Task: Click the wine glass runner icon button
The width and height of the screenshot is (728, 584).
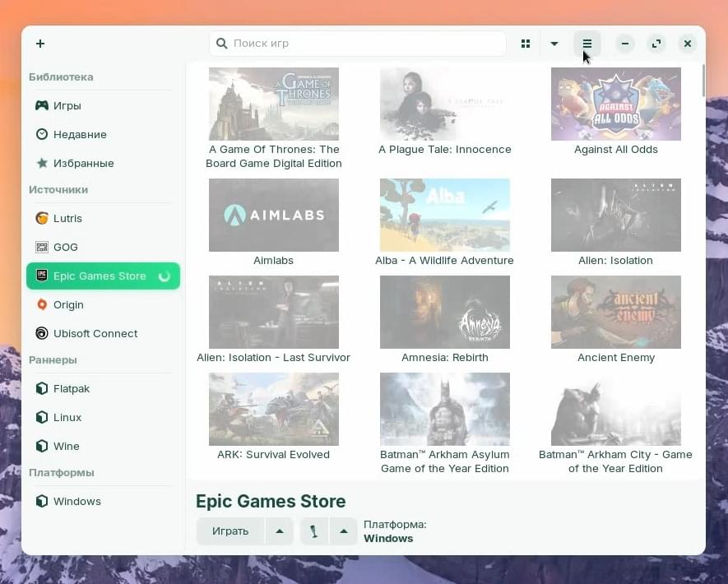Action: click(x=314, y=531)
